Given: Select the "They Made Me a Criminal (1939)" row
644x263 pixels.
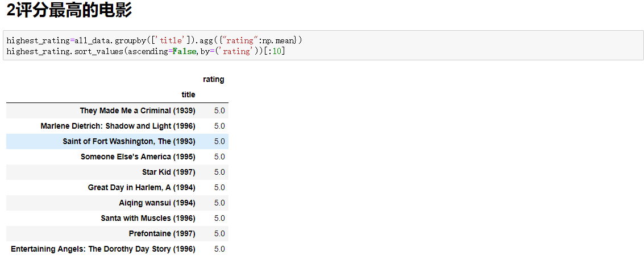Looking at the screenshot, I should pyautogui.click(x=137, y=110).
